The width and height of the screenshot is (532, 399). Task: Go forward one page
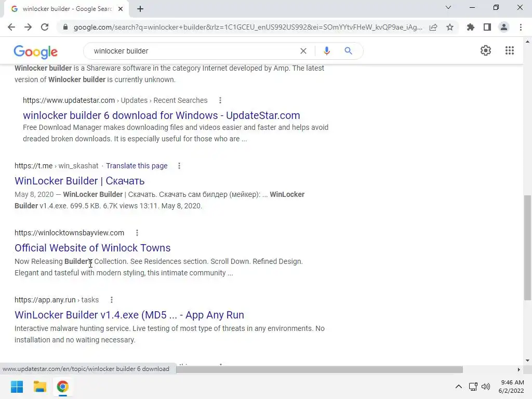click(x=28, y=27)
